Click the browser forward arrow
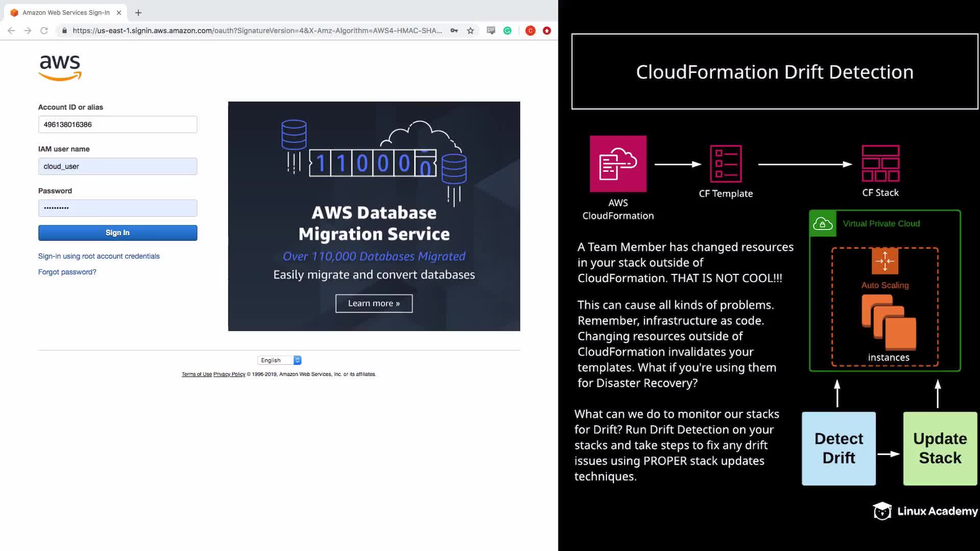This screenshot has height=551, width=980. pos(28,31)
